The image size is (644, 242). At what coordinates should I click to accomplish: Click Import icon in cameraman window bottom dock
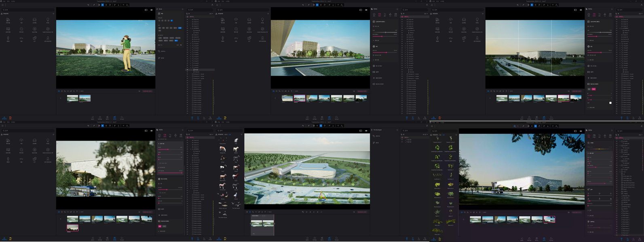pyautogui.click(x=93, y=118)
